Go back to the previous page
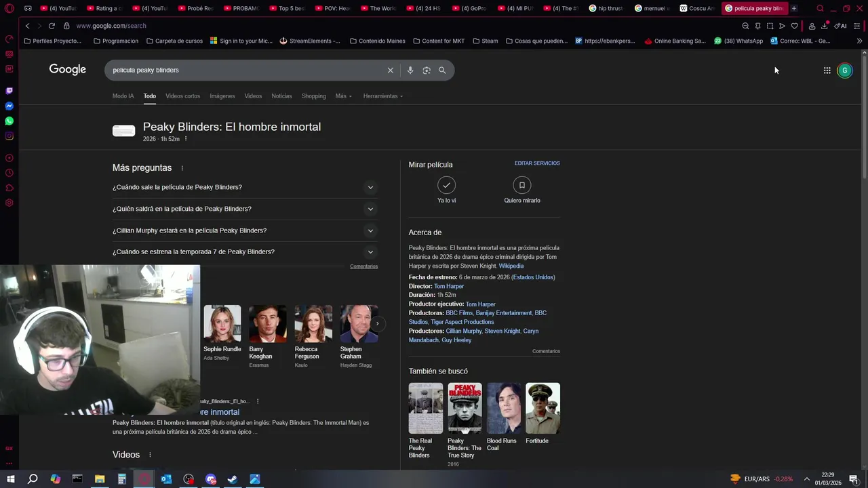This screenshot has width=868, height=488. point(27,26)
